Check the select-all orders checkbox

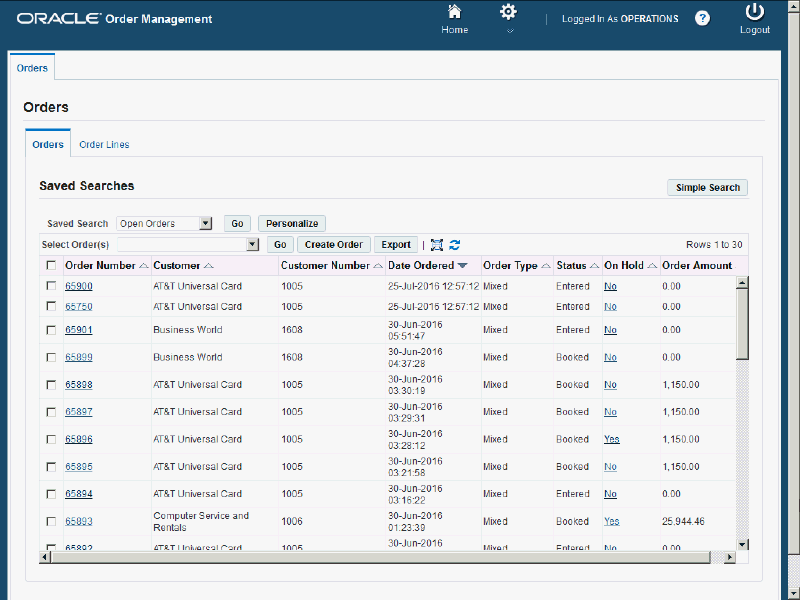coord(51,265)
